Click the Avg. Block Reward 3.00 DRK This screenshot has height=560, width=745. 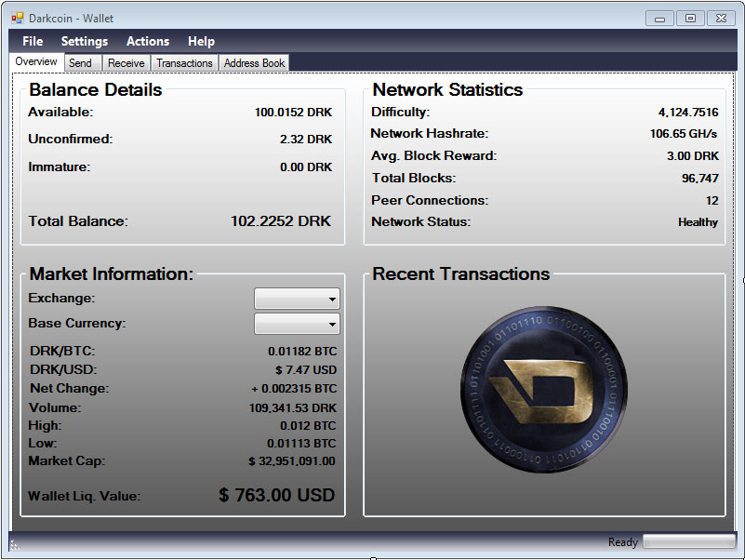click(x=693, y=156)
